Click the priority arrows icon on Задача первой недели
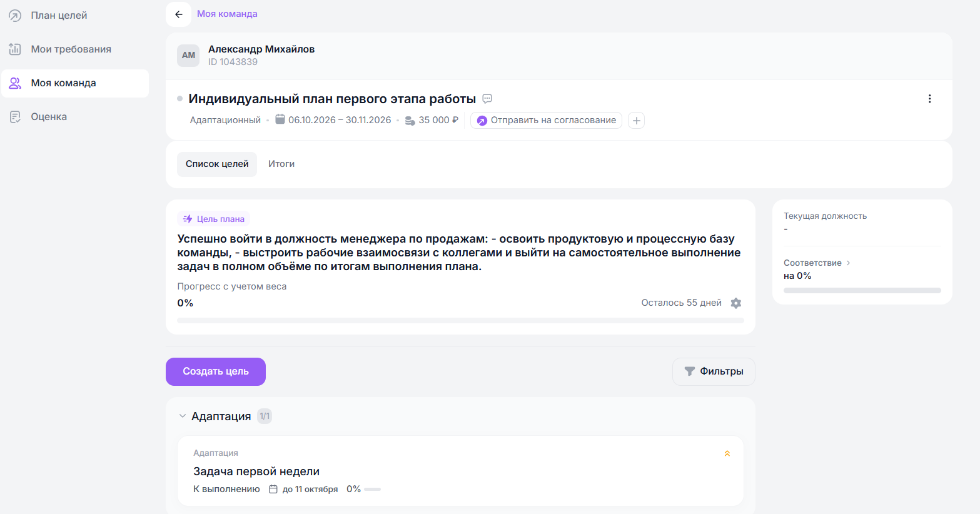980x514 pixels. (x=727, y=453)
